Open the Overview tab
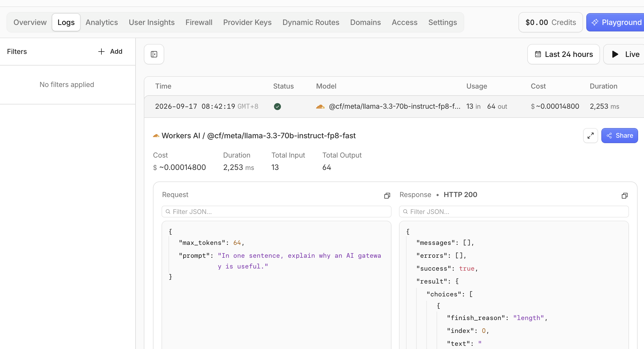The image size is (644, 349). (x=30, y=22)
